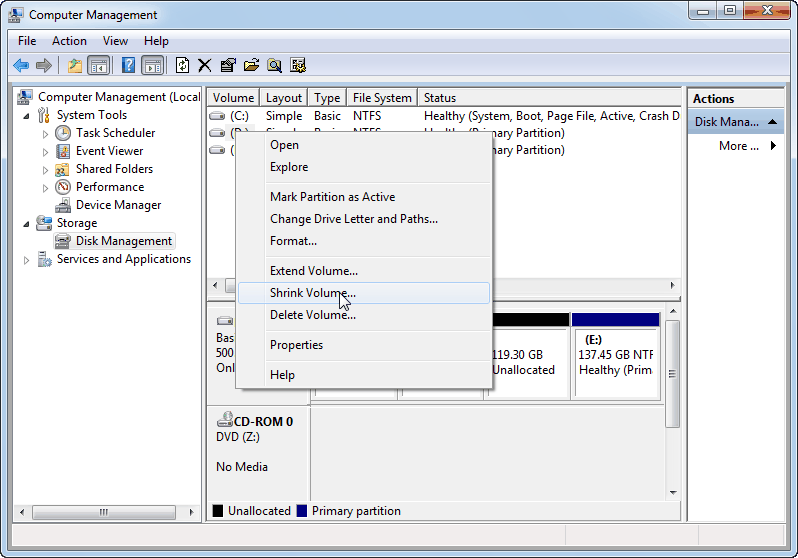This screenshot has width=798, height=558.
Task: Click the Properties toolbar icon
Action: [x=228, y=65]
